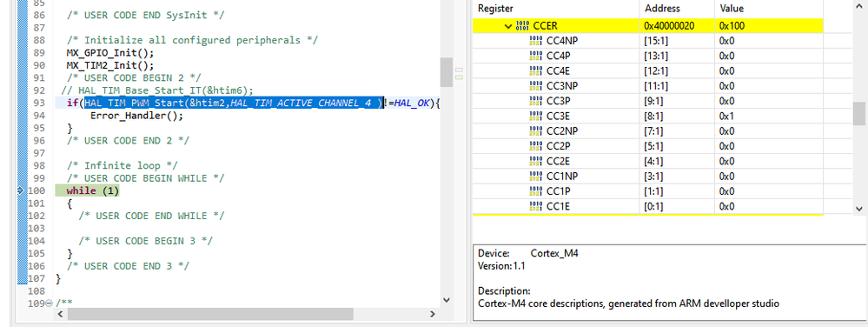The width and height of the screenshot is (868, 327).
Task: Select the CC2E address [4:1]
Action: pos(653,161)
